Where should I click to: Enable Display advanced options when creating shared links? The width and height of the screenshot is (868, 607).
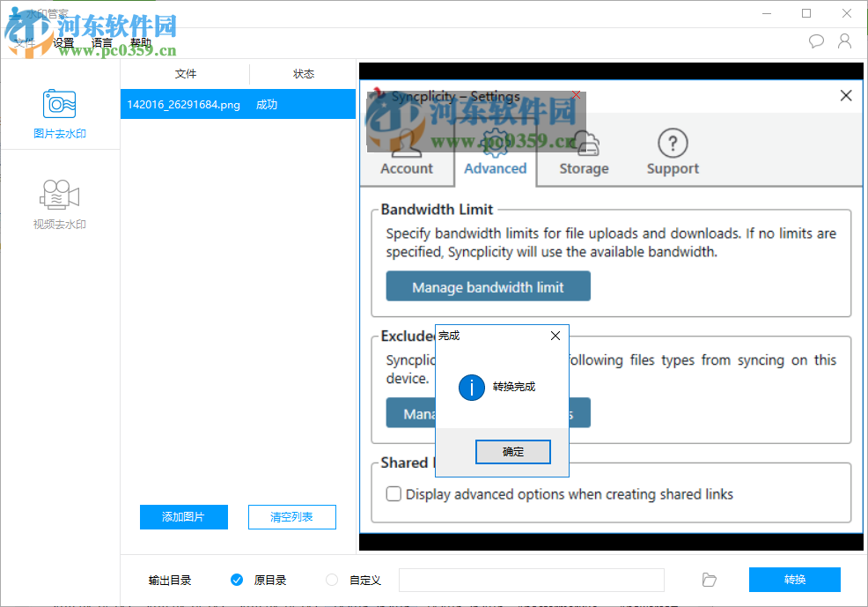click(394, 494)
